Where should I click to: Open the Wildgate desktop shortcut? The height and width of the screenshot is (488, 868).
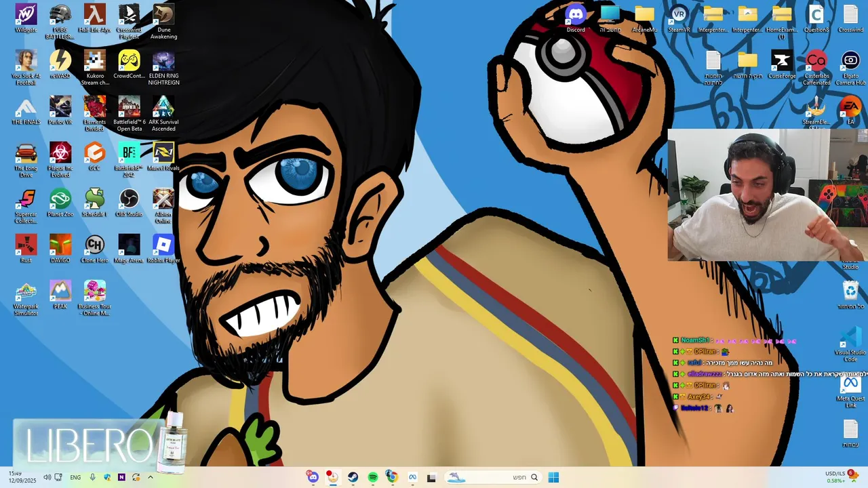26,18
